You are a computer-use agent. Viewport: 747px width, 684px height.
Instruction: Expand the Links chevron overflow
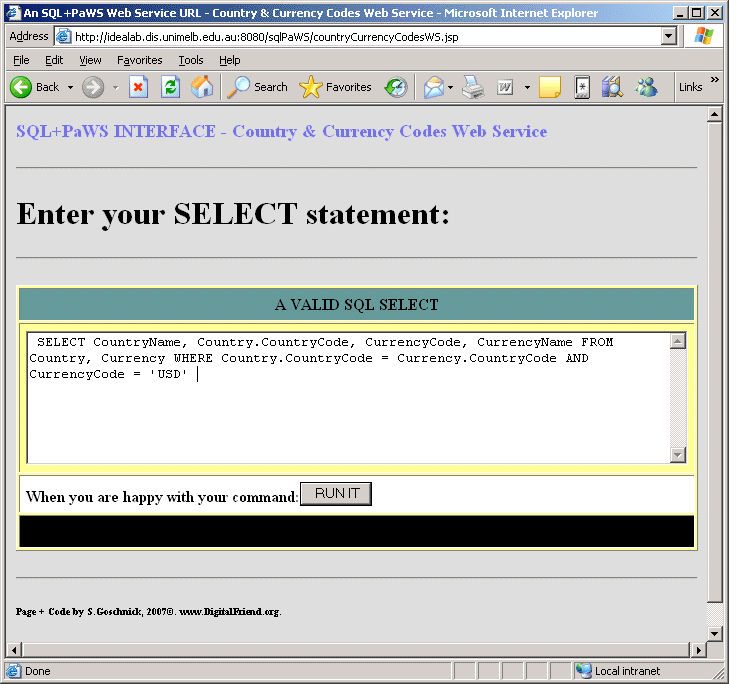(714, 80)
